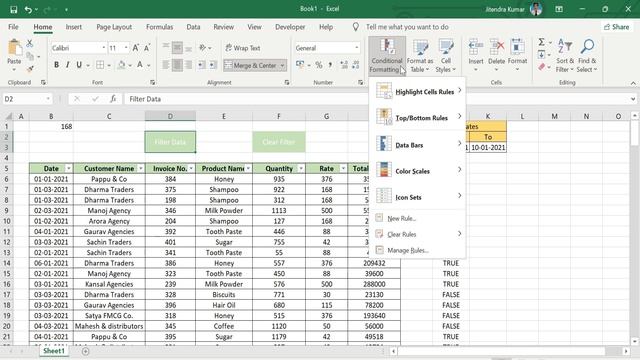Toggle Wrap Text
The height and width of the screenshot is (360, 640).
(242, 48)
